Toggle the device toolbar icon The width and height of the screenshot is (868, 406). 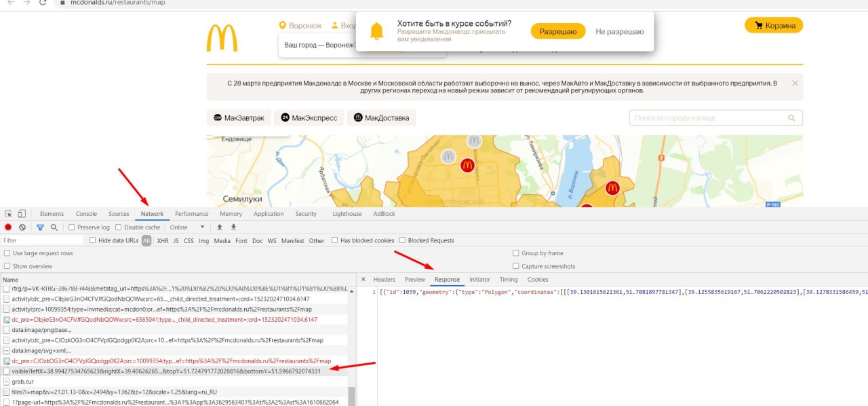tap(22, 214)
